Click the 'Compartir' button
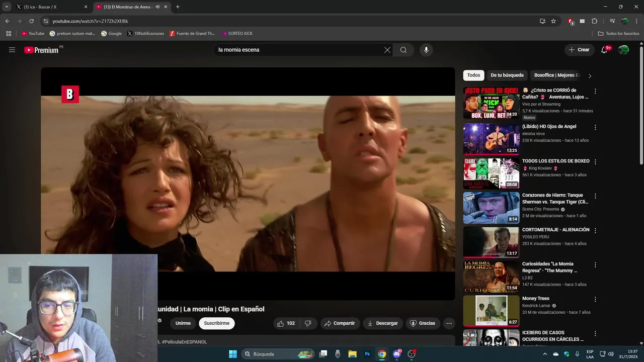This screenshot has height=362, width=644. [x=340, y=323]
